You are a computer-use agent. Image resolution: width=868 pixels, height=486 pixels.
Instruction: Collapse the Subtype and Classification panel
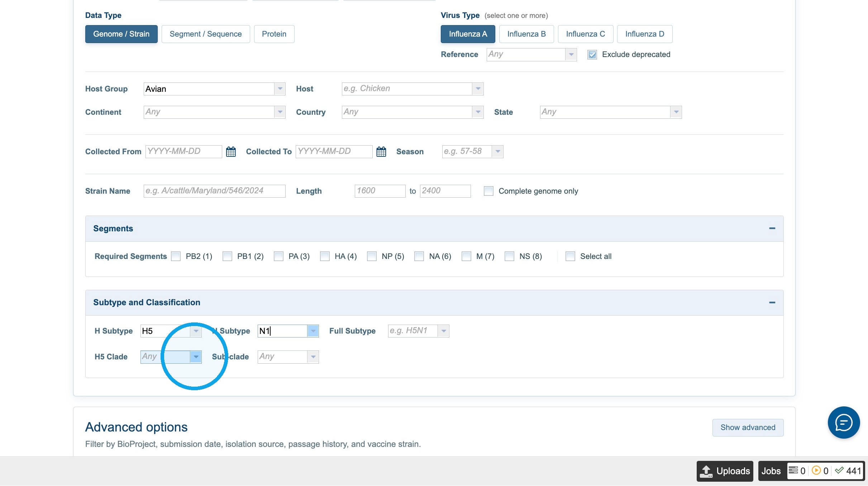click(x=772, y=303)
